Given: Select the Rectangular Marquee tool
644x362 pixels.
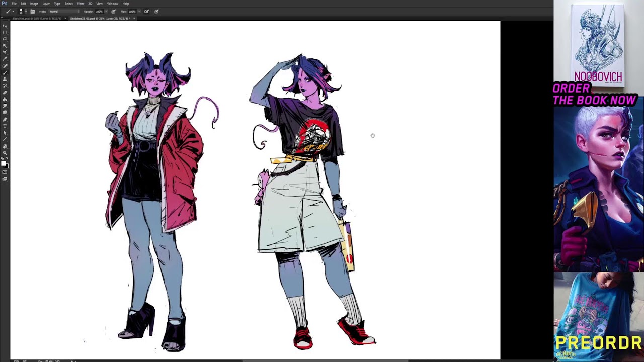Looking at the screenshot, I should [5, 33].
